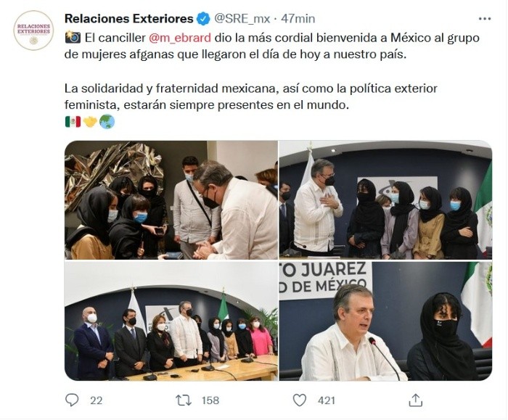View the top-left photo with silver sculpture
This screenshot has width=508, height=420.
(x=171, y=199)
